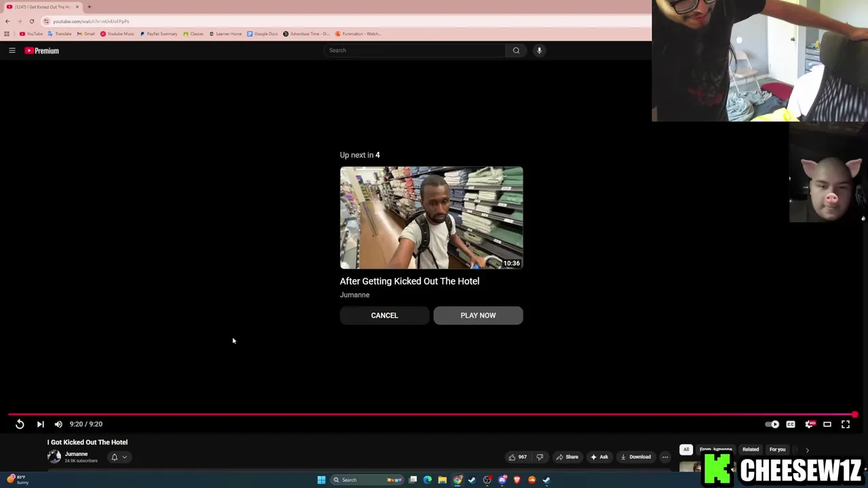Select the Related filter chip
Screen dimensions: 868x488
[x=750, y=449]
